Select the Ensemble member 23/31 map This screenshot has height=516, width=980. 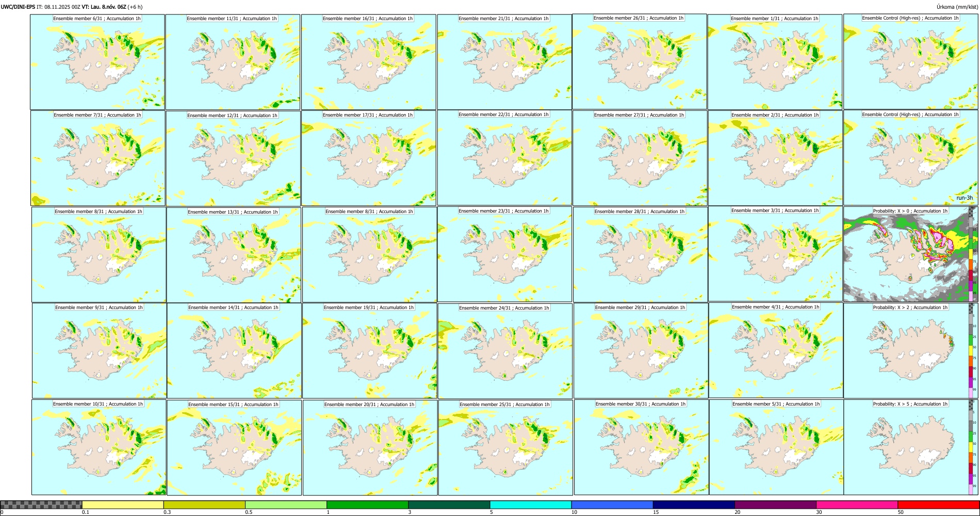click(504, 254)
